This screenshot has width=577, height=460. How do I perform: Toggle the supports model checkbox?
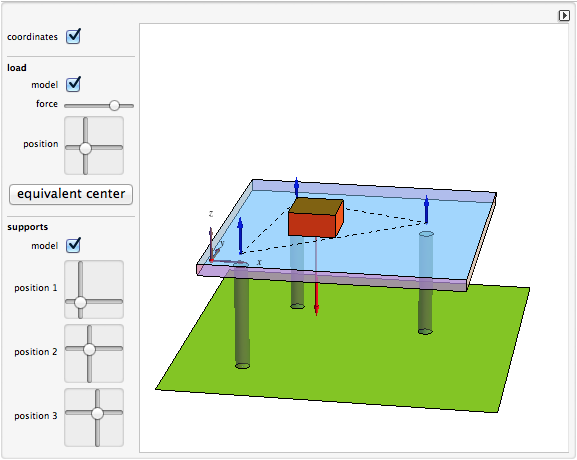(x=73, y=245)
